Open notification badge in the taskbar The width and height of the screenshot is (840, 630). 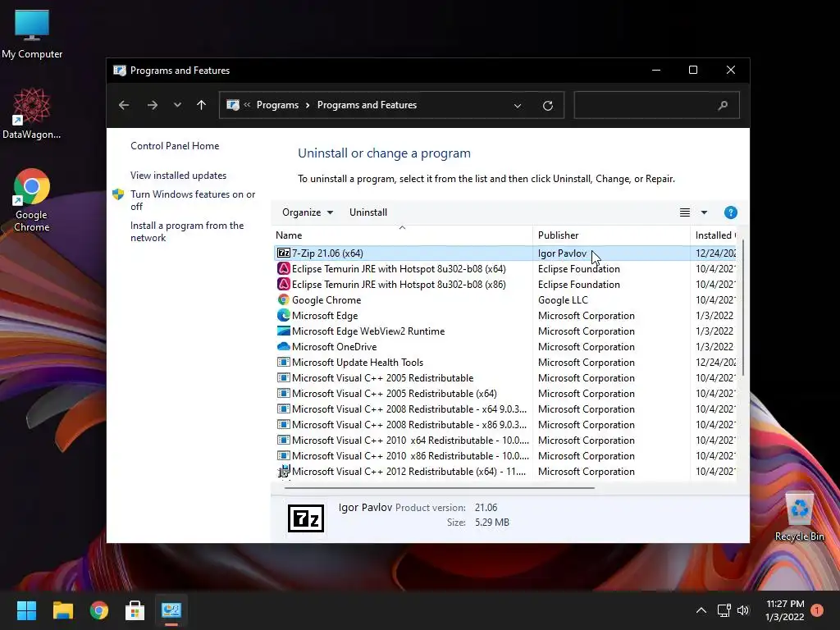(x=817, y=610)
